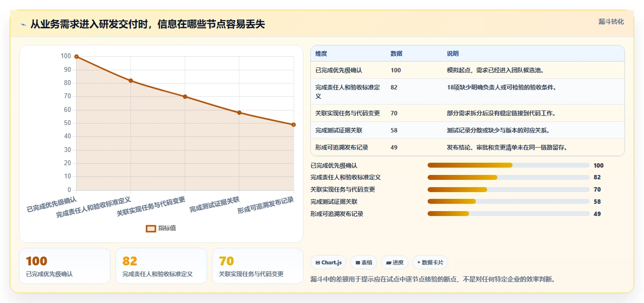The height and width of the screenshot is (303, 644).
Task: Click the progress bar value 58
Action: pos(597,201)
